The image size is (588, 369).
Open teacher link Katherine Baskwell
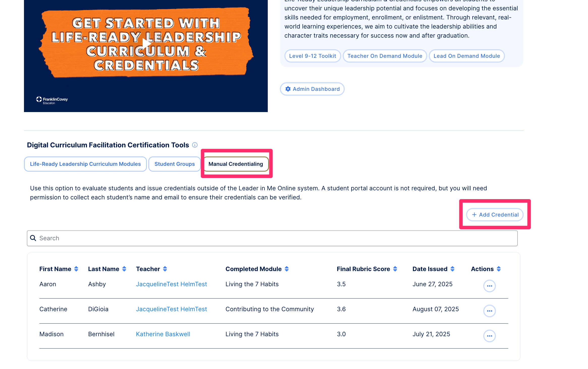click(163, 334)
